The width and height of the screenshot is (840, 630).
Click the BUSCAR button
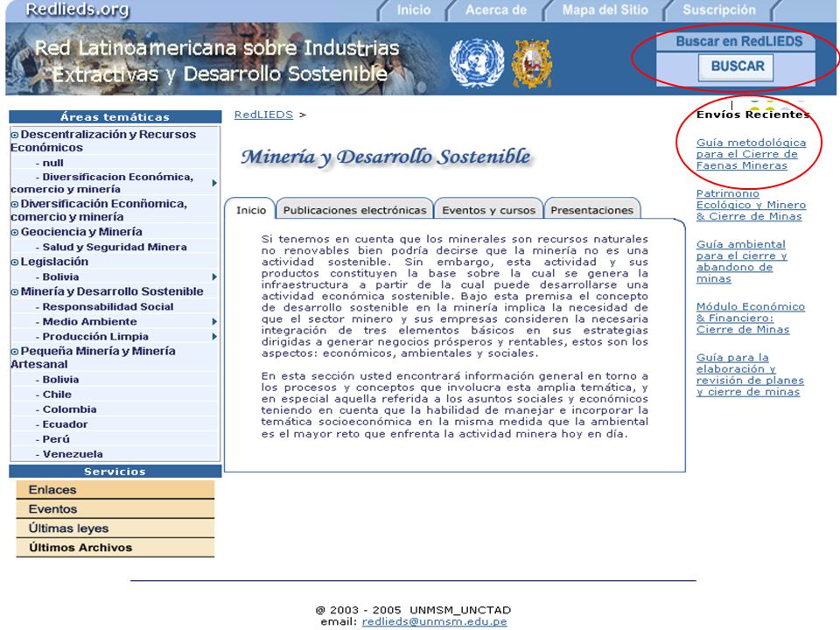(x=737, y=67)
